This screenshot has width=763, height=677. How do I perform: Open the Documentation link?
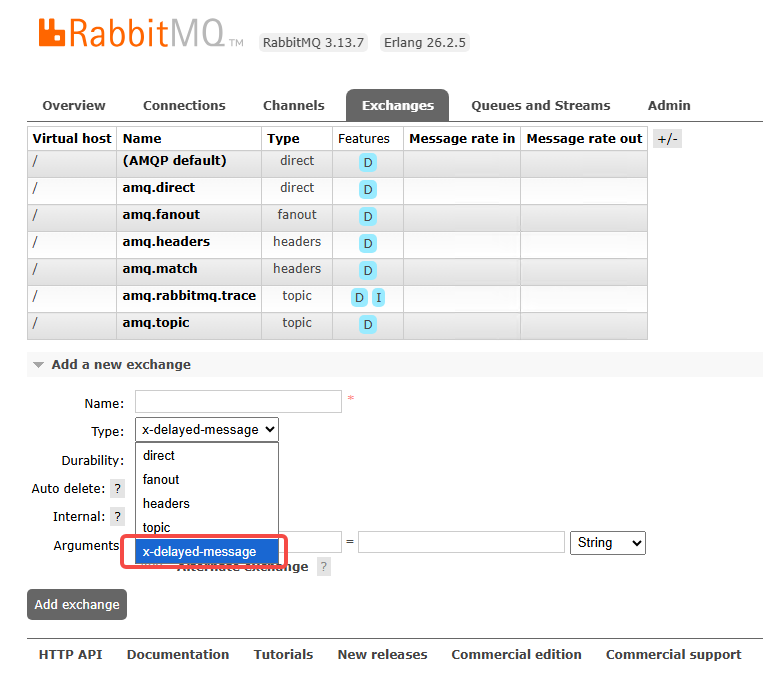point(178,655)
